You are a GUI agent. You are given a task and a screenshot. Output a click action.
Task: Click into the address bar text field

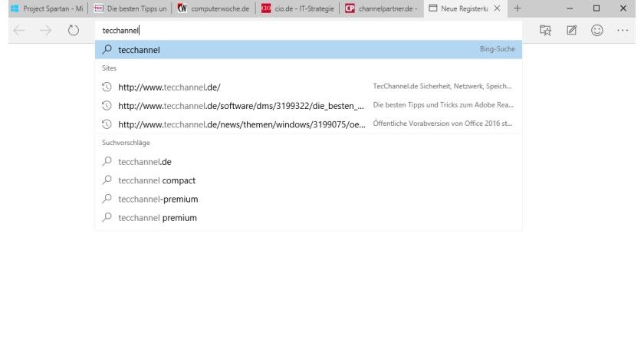[x=308, y=31]
